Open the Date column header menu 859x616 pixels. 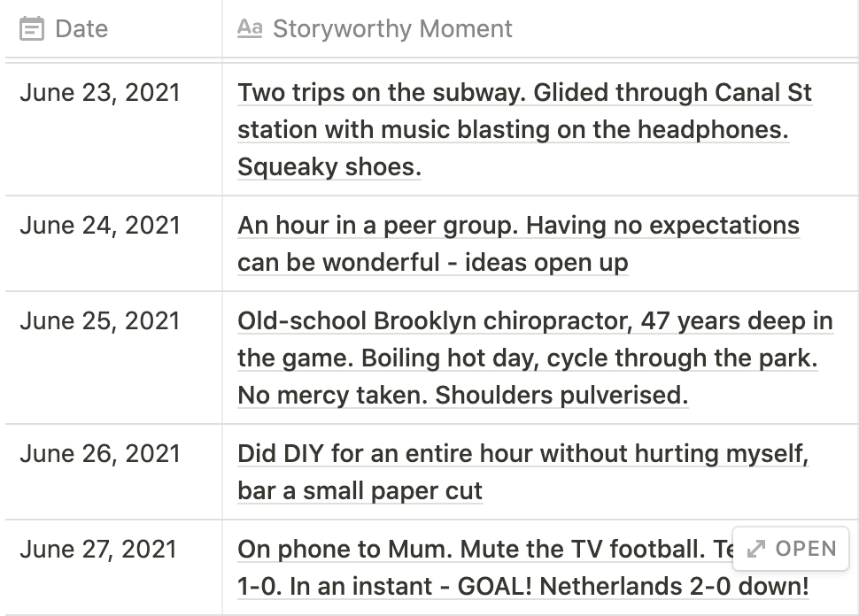[113, 28]
